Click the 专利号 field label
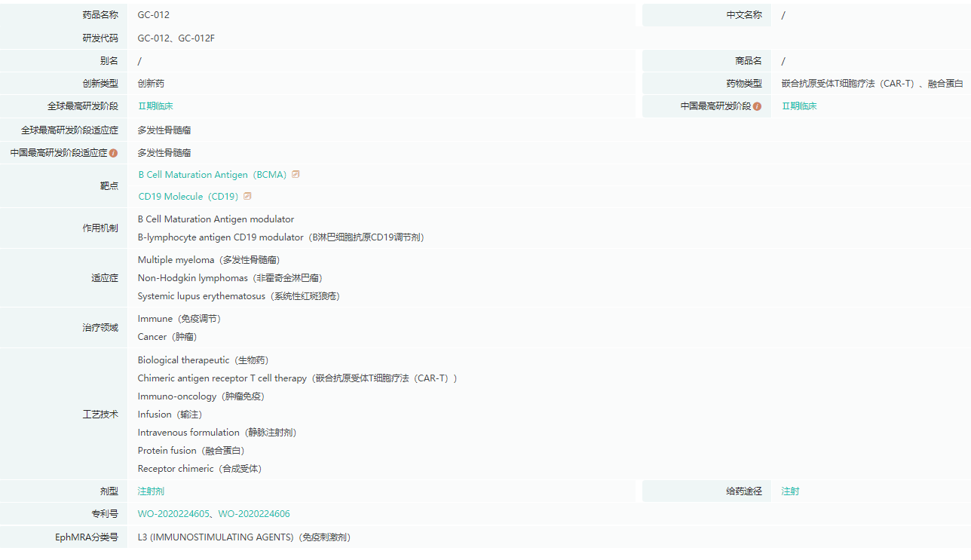This screenshot has height=560, width=971. click(105, 514)
